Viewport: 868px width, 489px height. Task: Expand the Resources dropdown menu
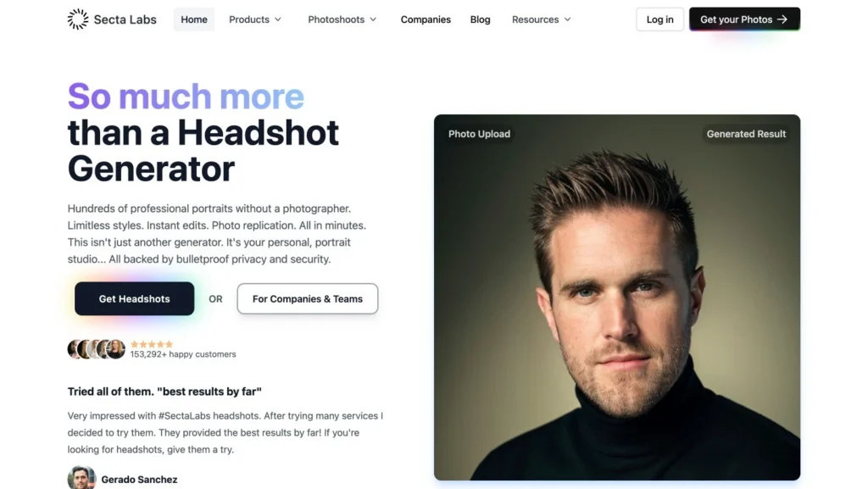541,19
